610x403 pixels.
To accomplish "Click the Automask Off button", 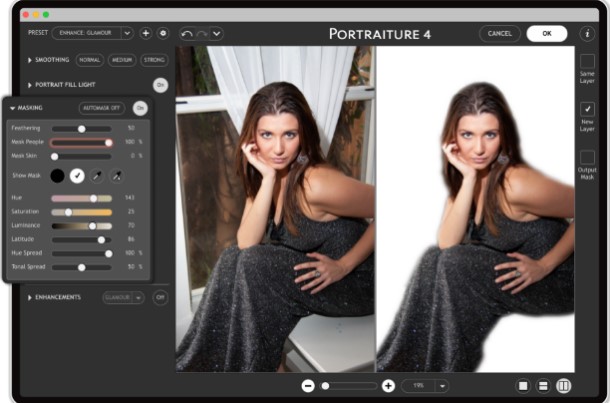I will click(x=102, y=108).
